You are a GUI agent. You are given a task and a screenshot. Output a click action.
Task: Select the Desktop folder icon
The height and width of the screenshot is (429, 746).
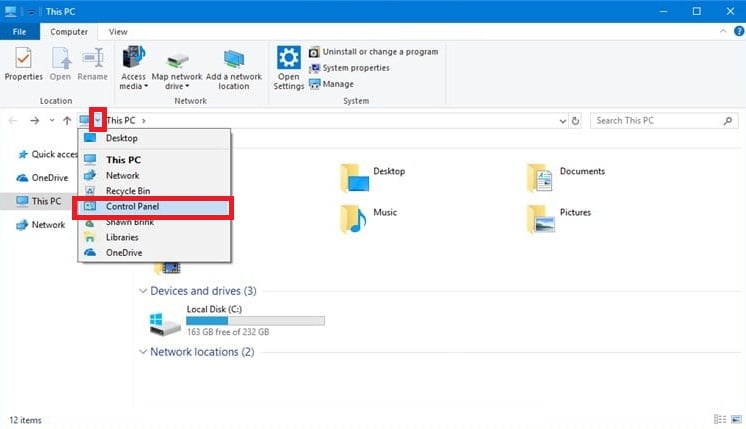click(x=354, y=178)
